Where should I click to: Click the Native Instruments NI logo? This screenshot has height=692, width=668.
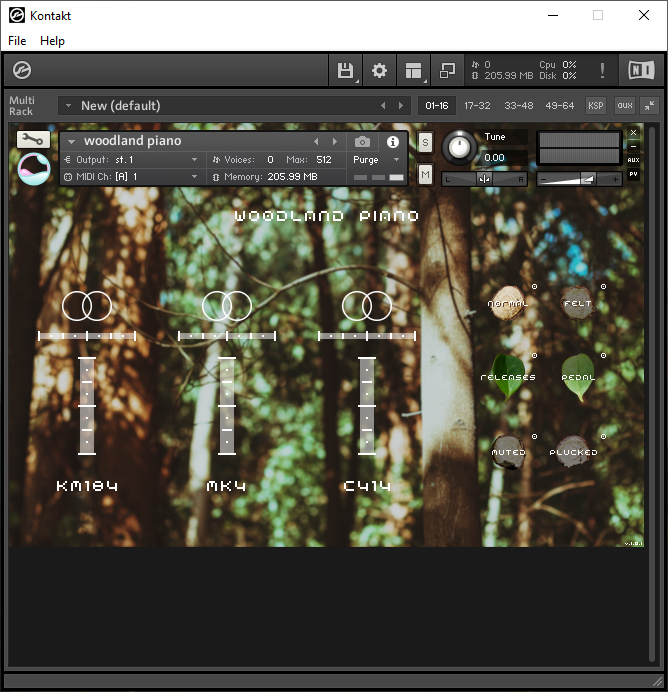point(641,70)
